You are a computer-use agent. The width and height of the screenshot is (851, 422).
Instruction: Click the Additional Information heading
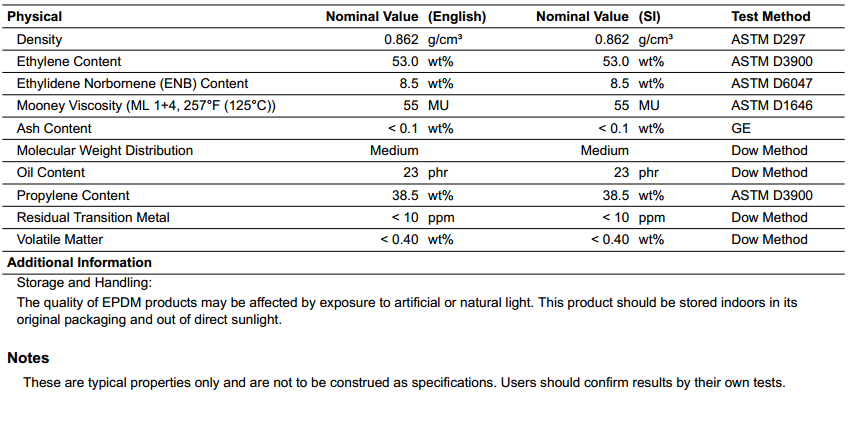80,262
